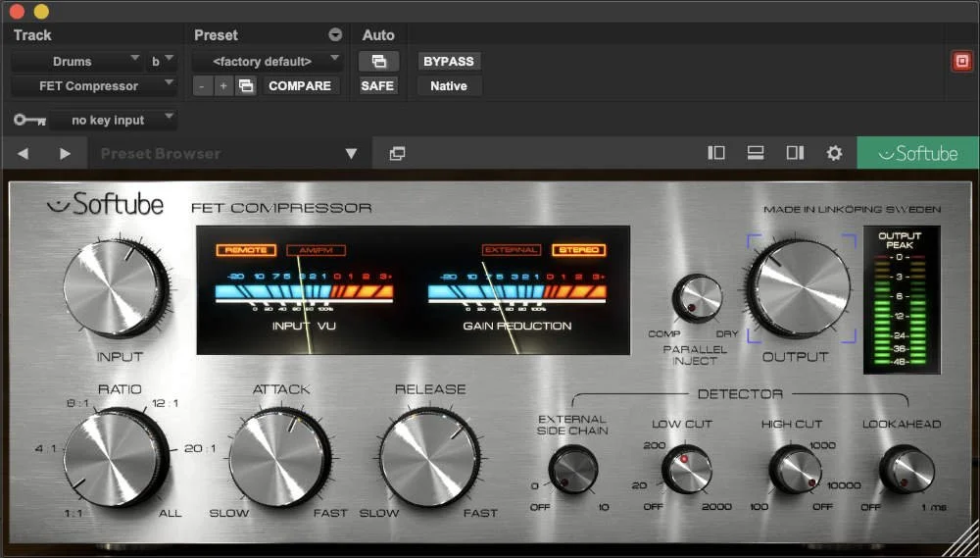Screen dimensions: 980x558
Task: Toggle right side panel layout icon
Action: (x=795, y=153)
